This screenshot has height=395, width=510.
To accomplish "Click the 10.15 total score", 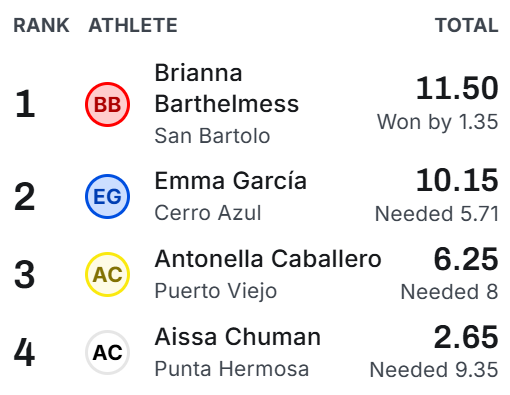I will pos(457,180).
